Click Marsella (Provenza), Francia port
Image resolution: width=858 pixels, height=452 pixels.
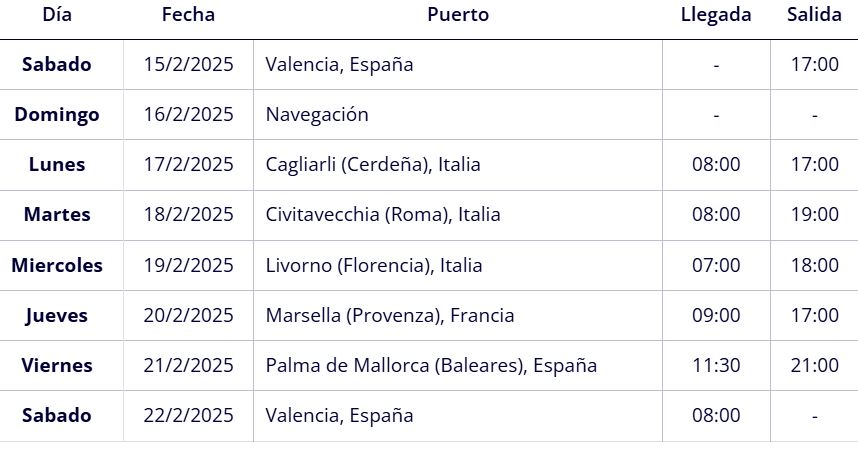[x=390, y=315]
